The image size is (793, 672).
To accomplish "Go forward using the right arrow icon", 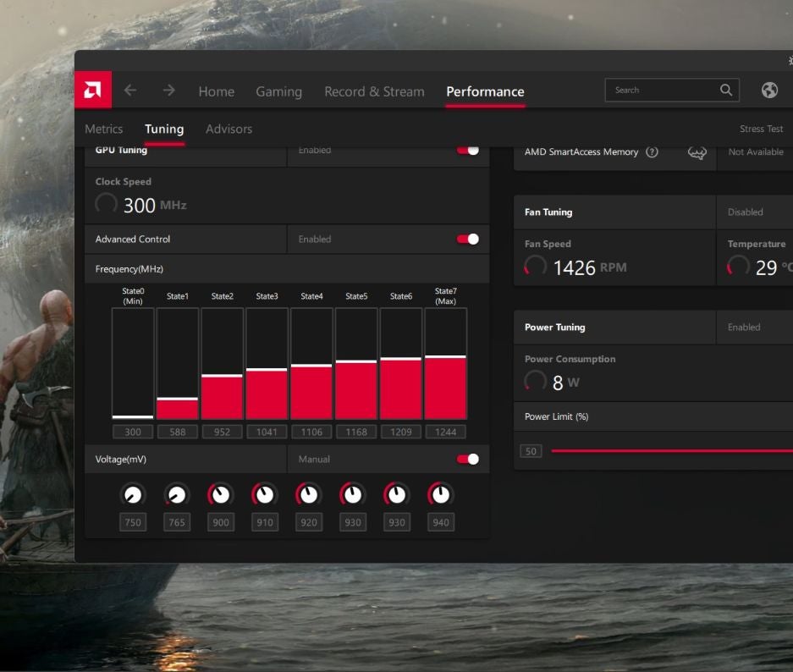I will point(168,91).
